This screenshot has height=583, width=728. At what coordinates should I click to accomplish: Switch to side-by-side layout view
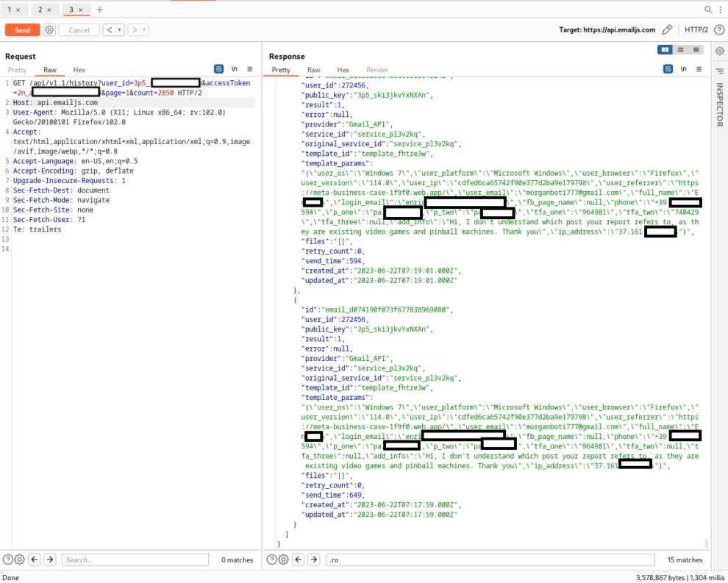pos(665,50)
